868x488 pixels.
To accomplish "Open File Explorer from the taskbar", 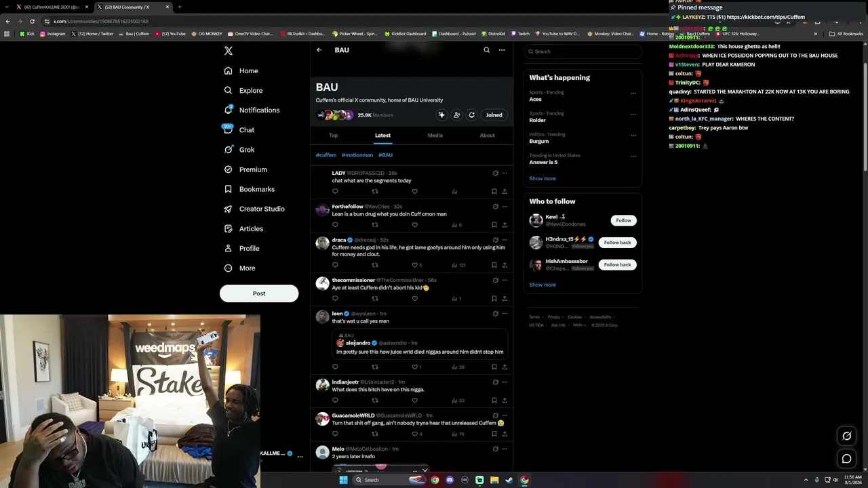I will pos(494,480).
